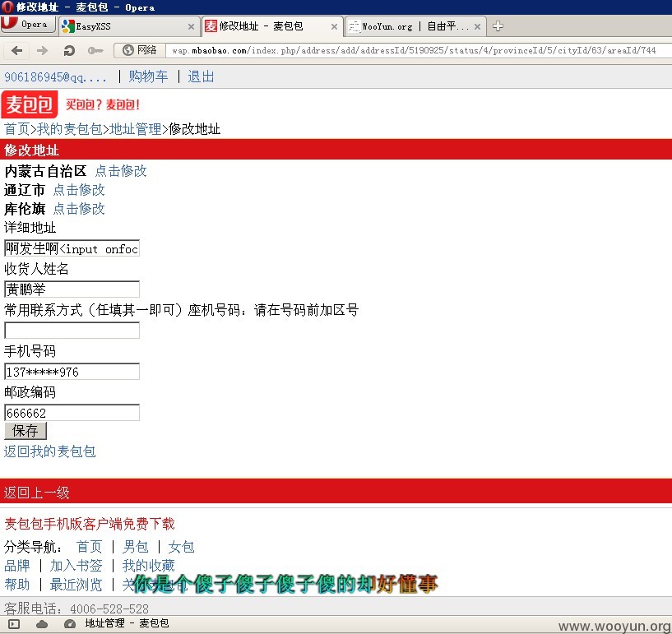Click the 麦包包 logo

[29, 104]
